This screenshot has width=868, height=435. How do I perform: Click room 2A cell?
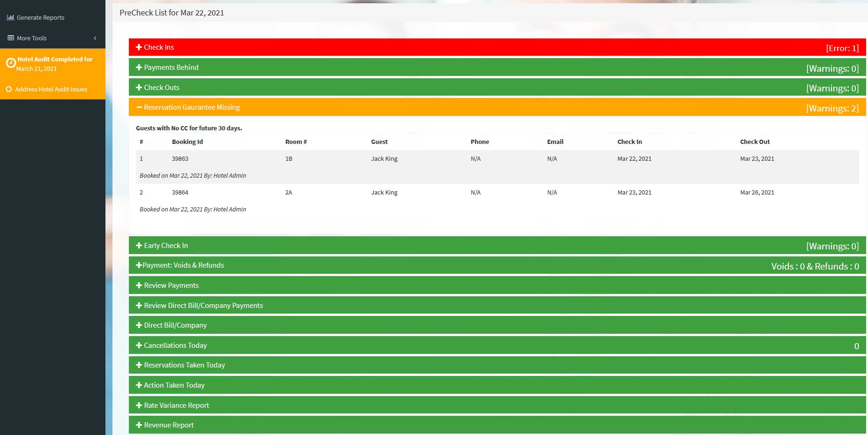tap(289, 192)
